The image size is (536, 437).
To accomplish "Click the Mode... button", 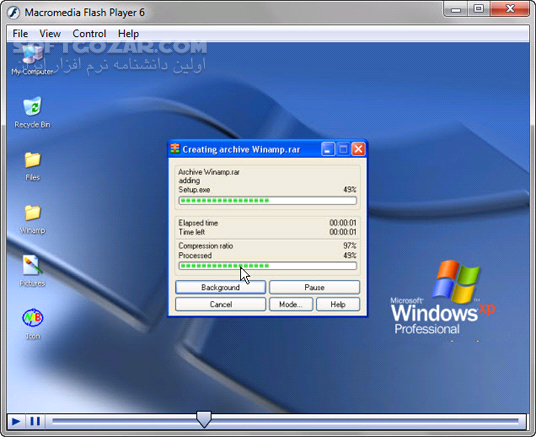I will tap(291, 304).
